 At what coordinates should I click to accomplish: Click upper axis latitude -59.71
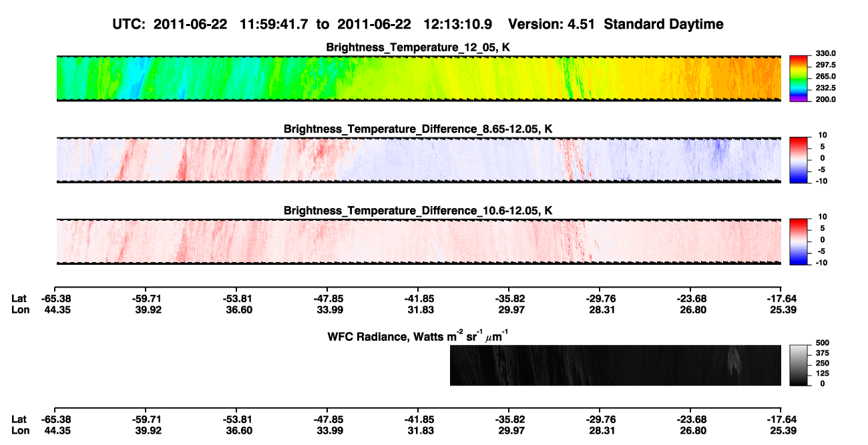(145, 299)
